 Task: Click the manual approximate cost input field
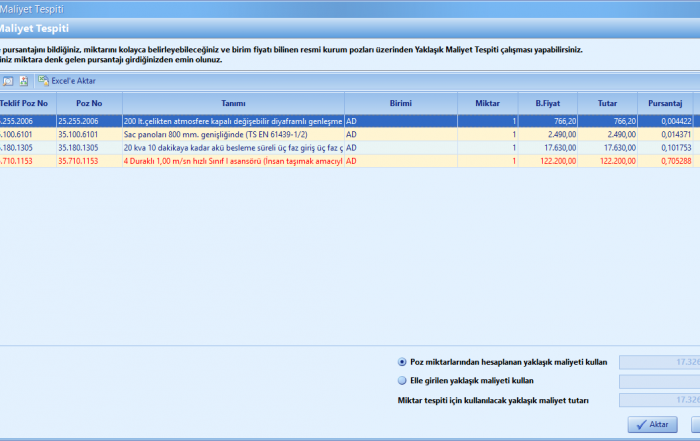click(659, 381)
